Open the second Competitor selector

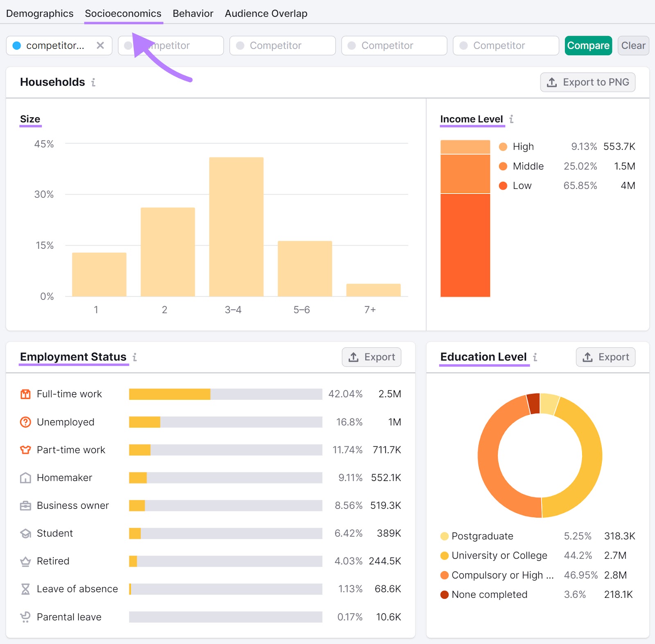171,45
